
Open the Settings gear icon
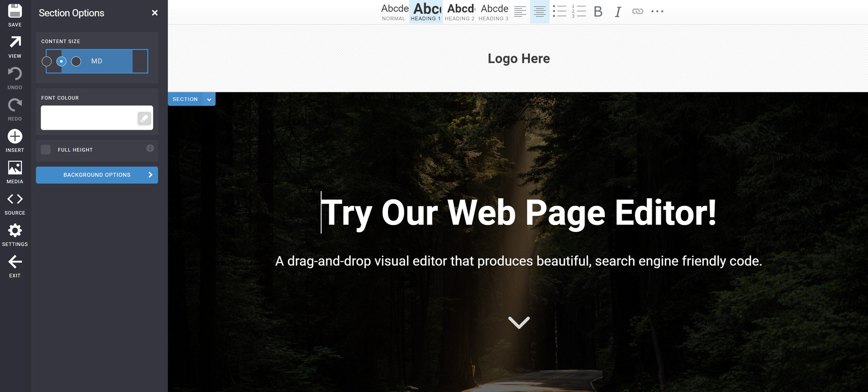pos(15,231)
